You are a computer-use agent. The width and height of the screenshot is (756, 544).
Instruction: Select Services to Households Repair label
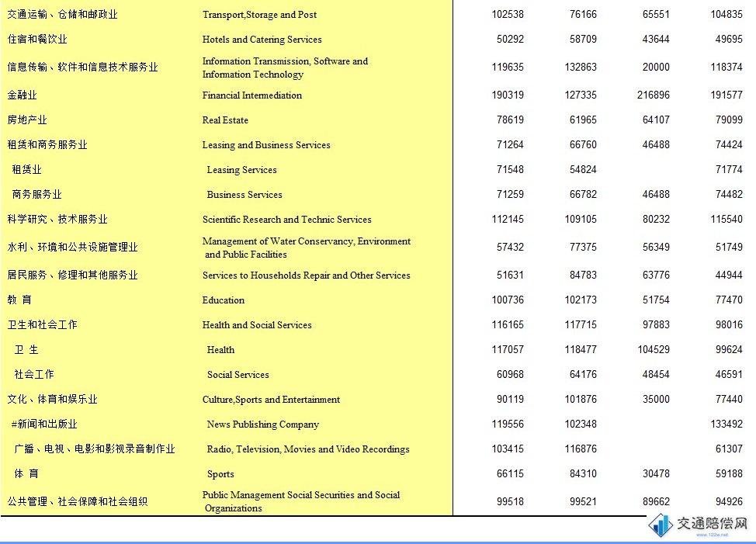[x=306, y=275]
